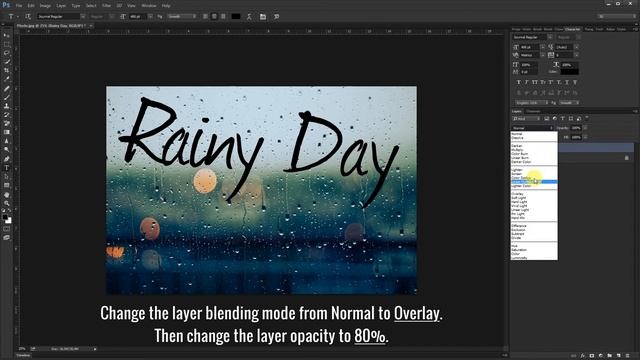Choose Overlay from the blend mode list
This screenshot has width=640, height=360.
[x=518, y=194]
